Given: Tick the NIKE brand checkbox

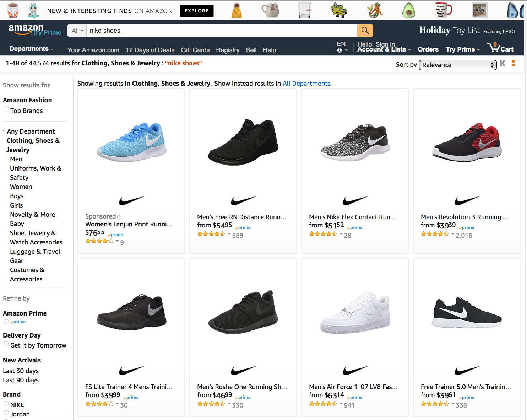Looking at the screenshot, I should click(x=6, y=403).
